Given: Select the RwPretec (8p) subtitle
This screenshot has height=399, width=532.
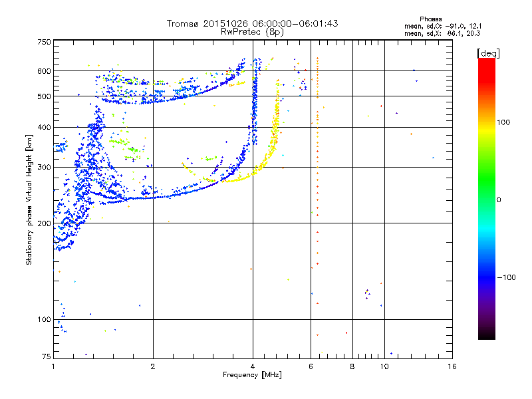Looking at the screenshot, I should [x=252, y=31].
